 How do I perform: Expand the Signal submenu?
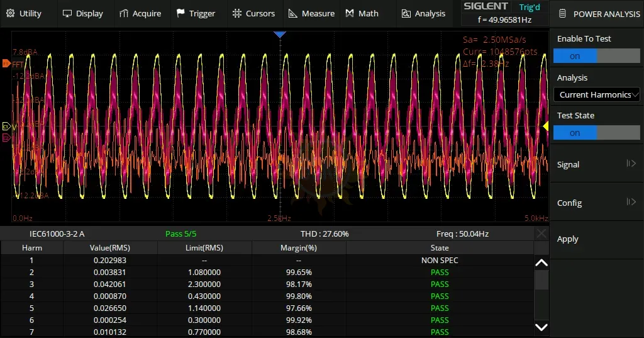coord(596,164)
